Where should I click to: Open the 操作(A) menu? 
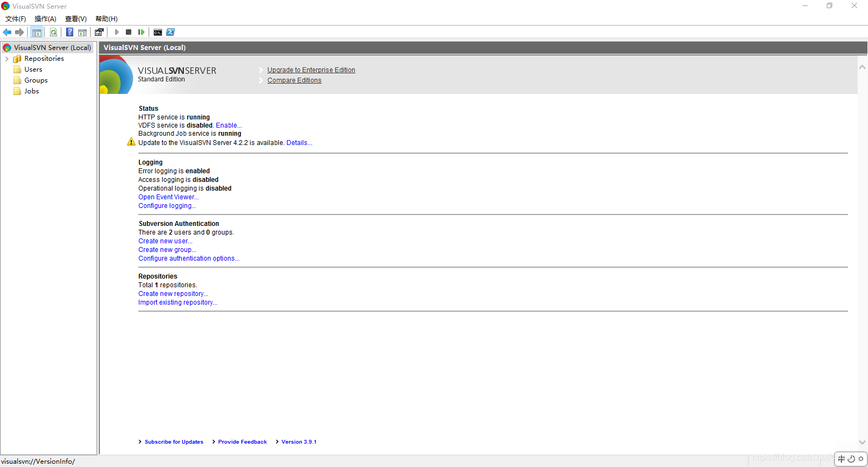tap(46, 19)
